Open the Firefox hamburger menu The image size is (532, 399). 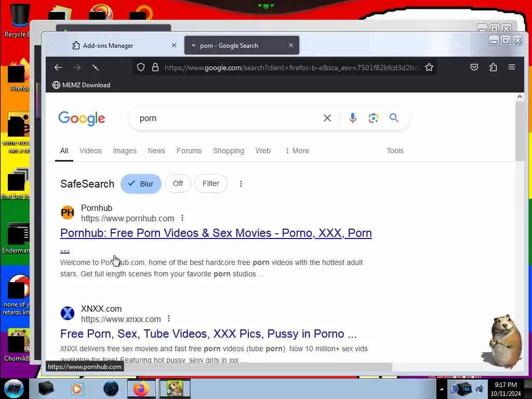[x=512, y=67]
